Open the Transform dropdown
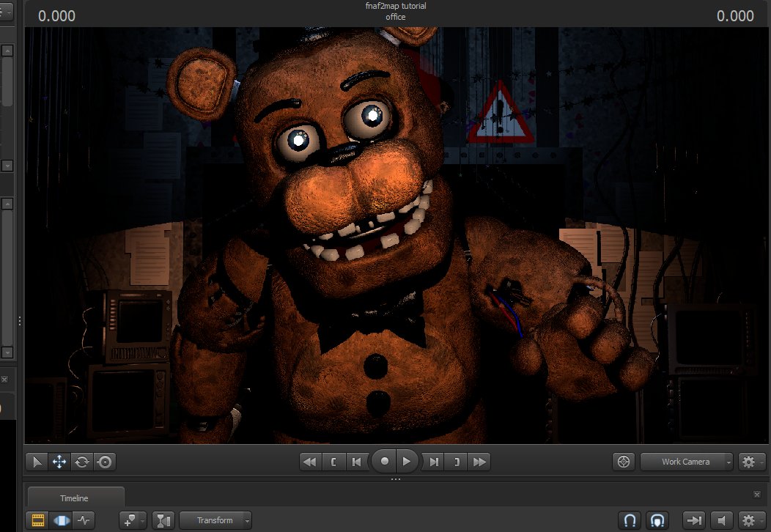The image size is (771, 532). [x=215, y=520]
